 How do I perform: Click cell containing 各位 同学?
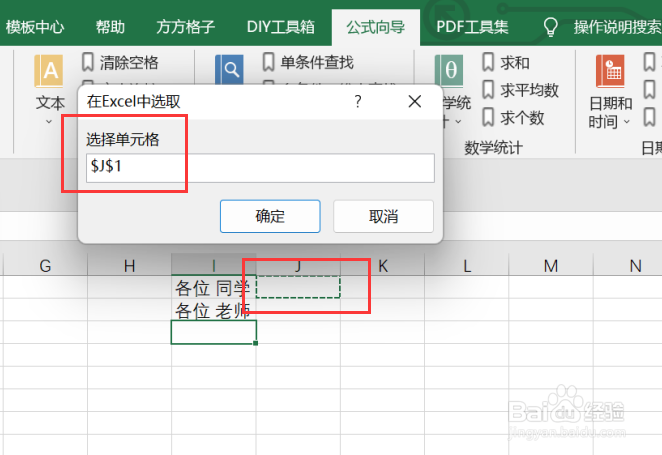[214, 287]
